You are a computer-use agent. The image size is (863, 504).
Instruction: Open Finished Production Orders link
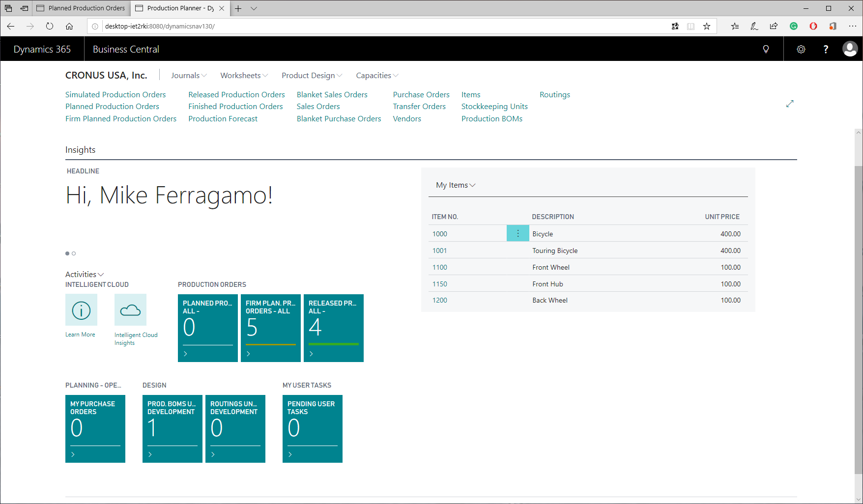click(x=235, y=106)
